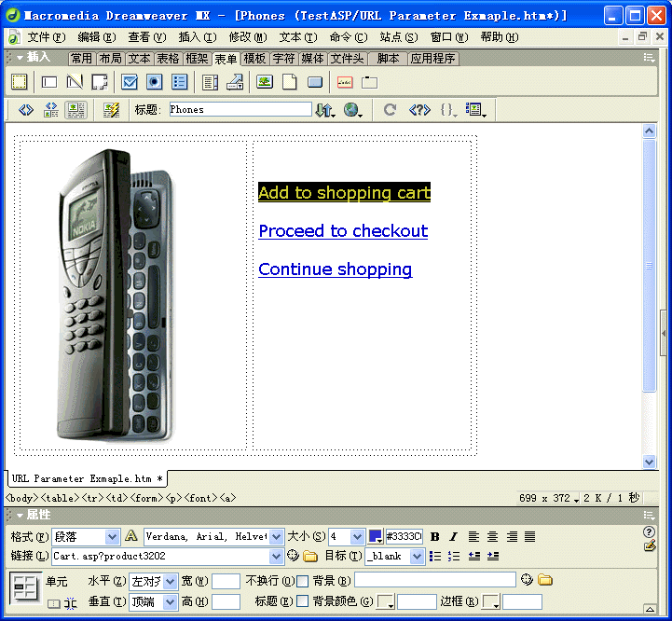Insert a jump menu element
672x621 pixels.
coord(235,82)
